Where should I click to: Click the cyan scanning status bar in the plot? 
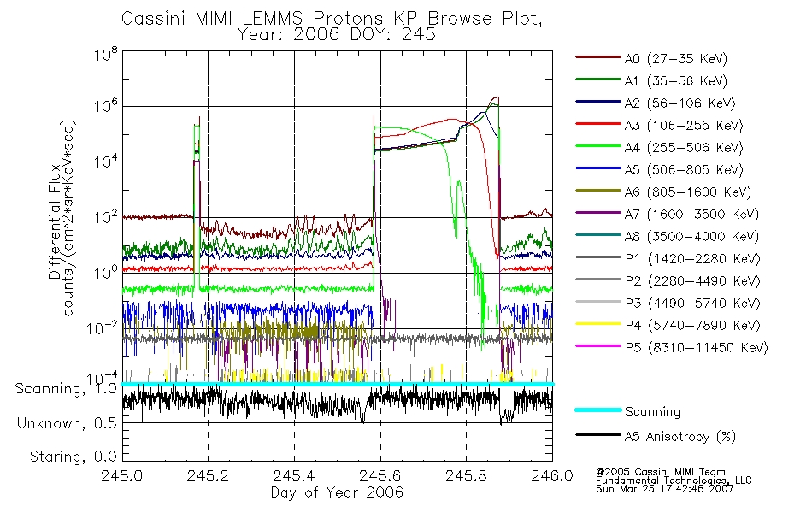coord(337,384)
